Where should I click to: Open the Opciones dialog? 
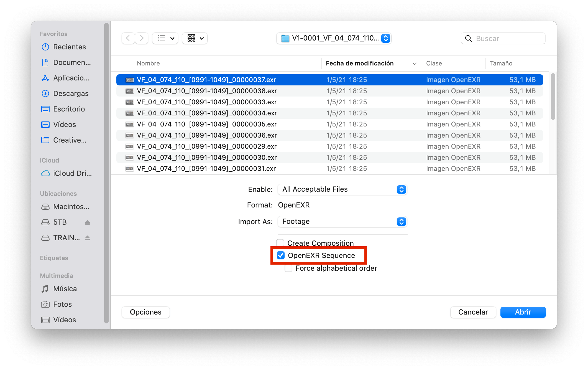point(145,312)
